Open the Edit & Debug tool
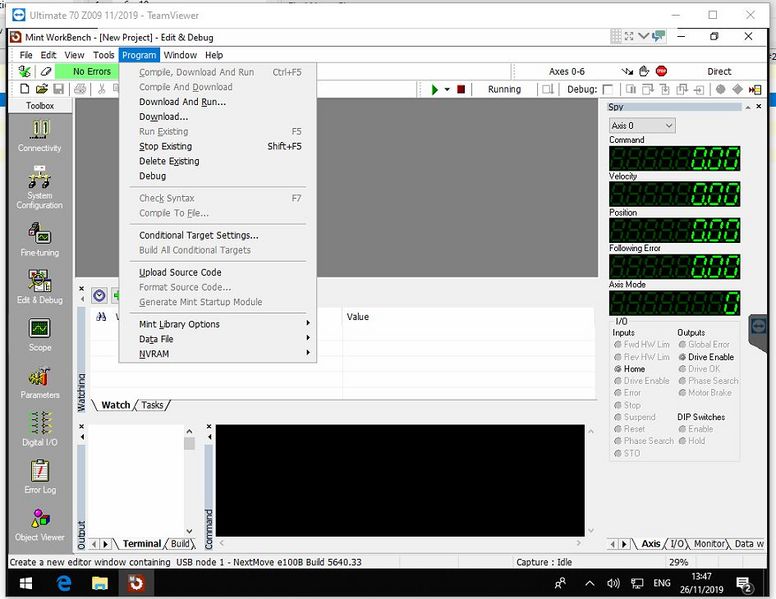The width and height of the screenshot is (776, 599). point(40,287)
